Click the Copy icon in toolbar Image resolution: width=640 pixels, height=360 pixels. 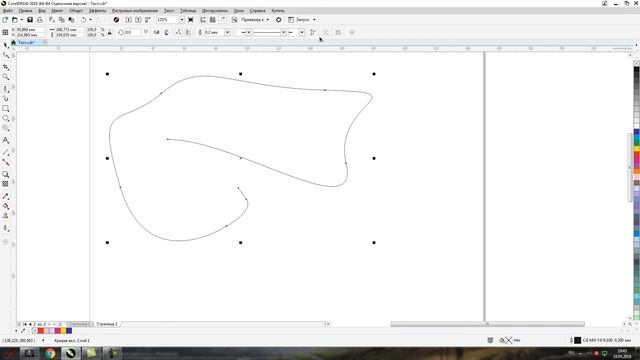point(62,20)
